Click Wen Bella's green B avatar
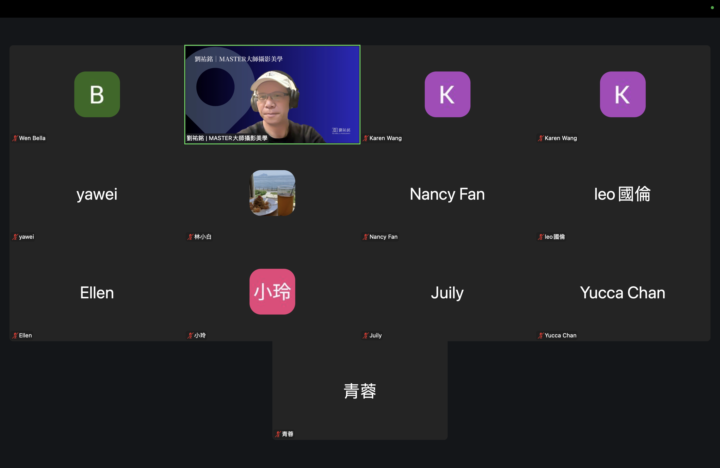 [x=97, y=94]
